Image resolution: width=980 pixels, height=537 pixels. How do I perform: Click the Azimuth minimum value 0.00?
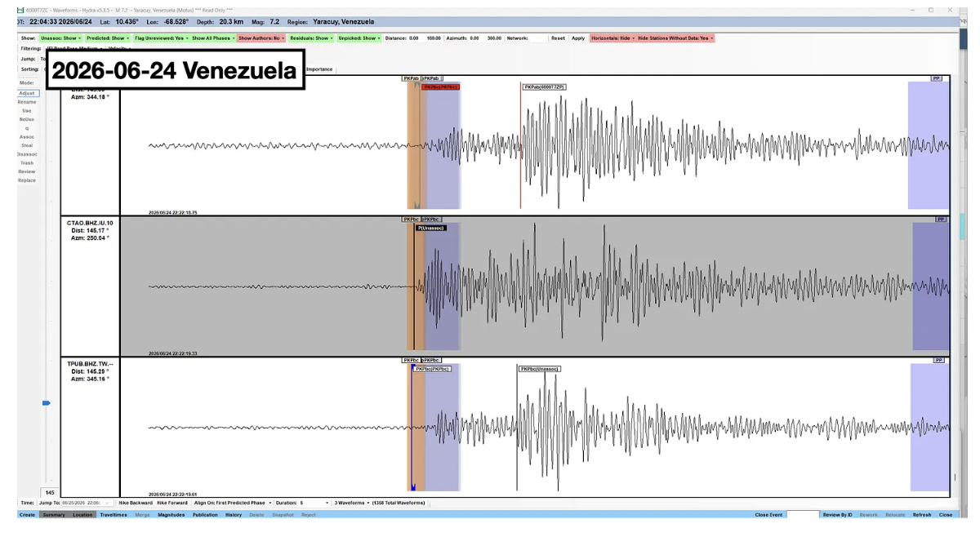[474, 38]
